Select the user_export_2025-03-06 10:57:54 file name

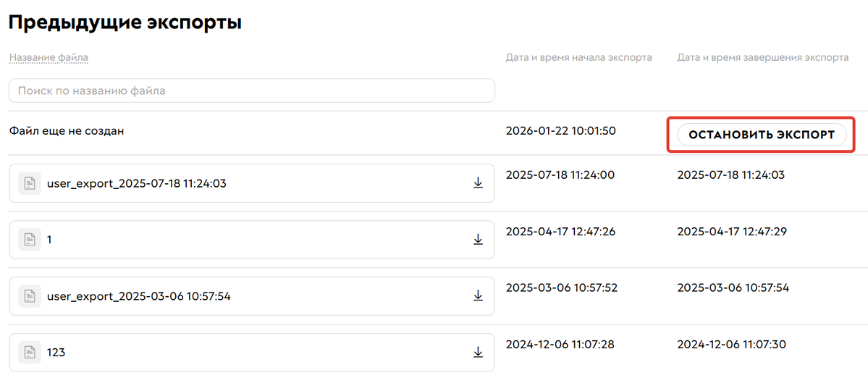[138, 296]
